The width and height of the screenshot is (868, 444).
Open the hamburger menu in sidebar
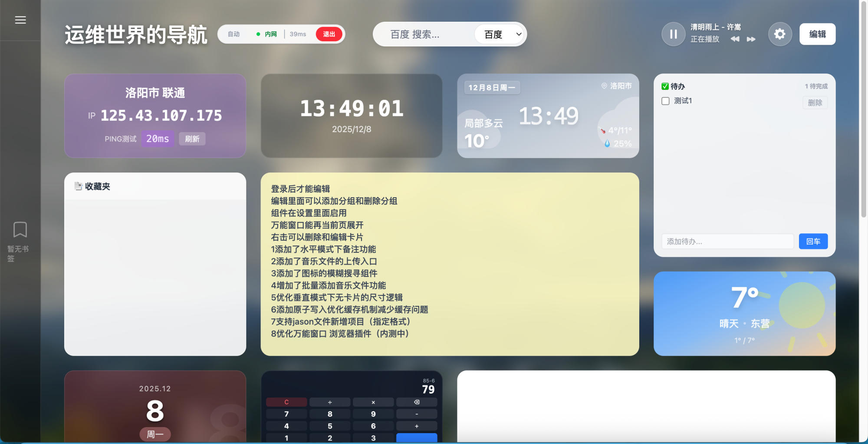pyautogui.click(x=20, y=20)
